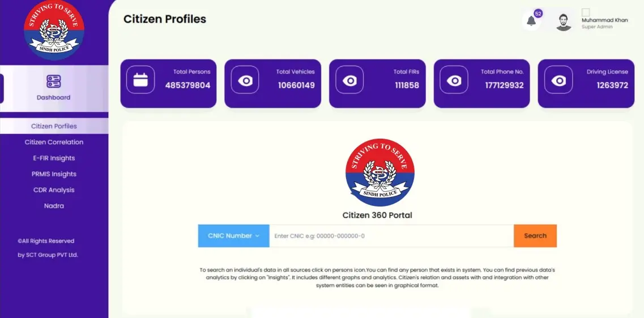Click the Dashboard server icon in sidebar
The image size is (644, 318).
pos(54,81)
